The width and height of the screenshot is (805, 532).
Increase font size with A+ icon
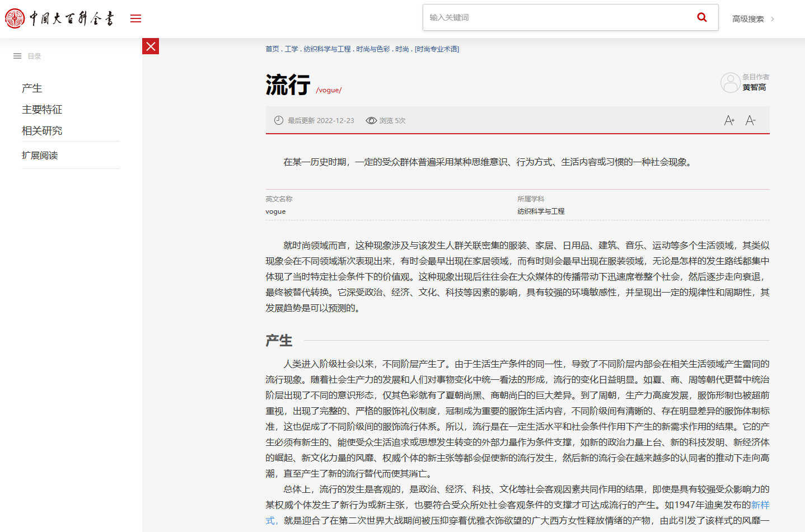click(729, 120)
